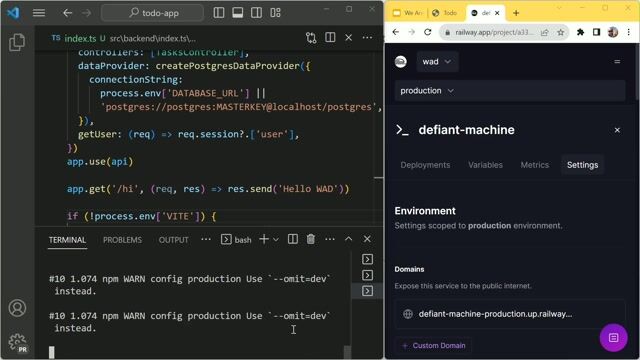
Task: Switch to the PROBLEMS panel tab
Action: (122, 240)
